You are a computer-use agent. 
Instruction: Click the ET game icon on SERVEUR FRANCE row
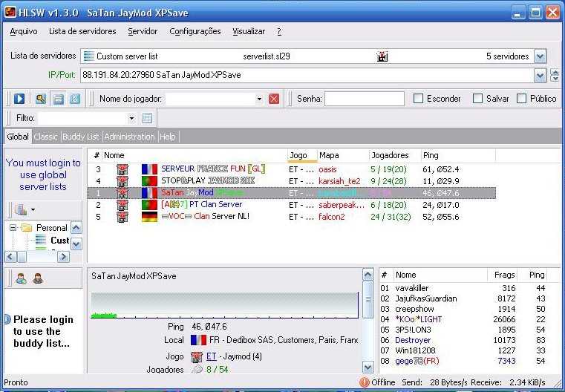pos(123,169)
